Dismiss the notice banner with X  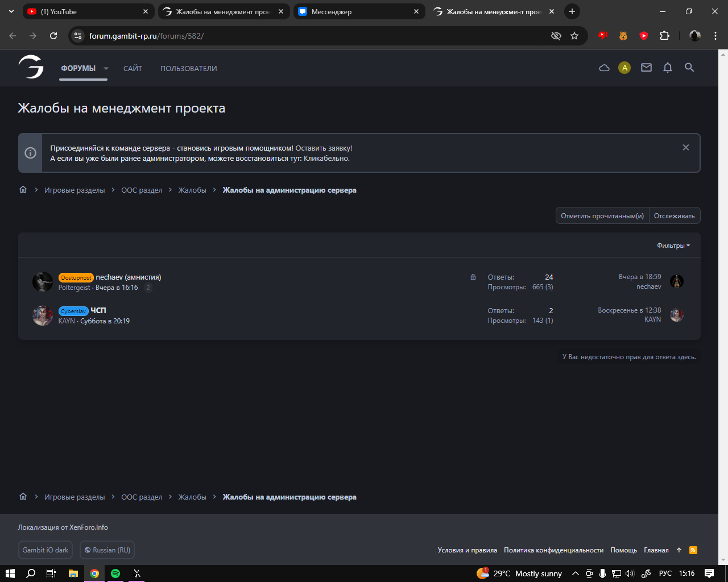point(685,148)
